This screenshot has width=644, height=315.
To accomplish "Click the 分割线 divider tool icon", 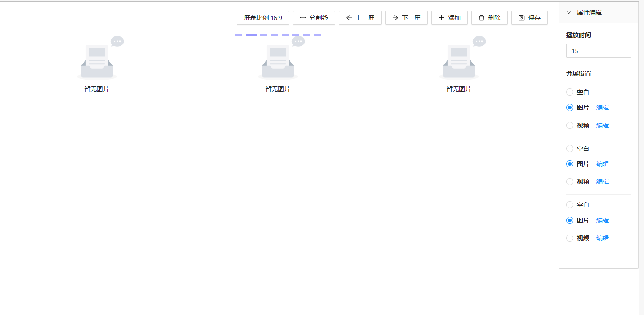I will point(303,18).
